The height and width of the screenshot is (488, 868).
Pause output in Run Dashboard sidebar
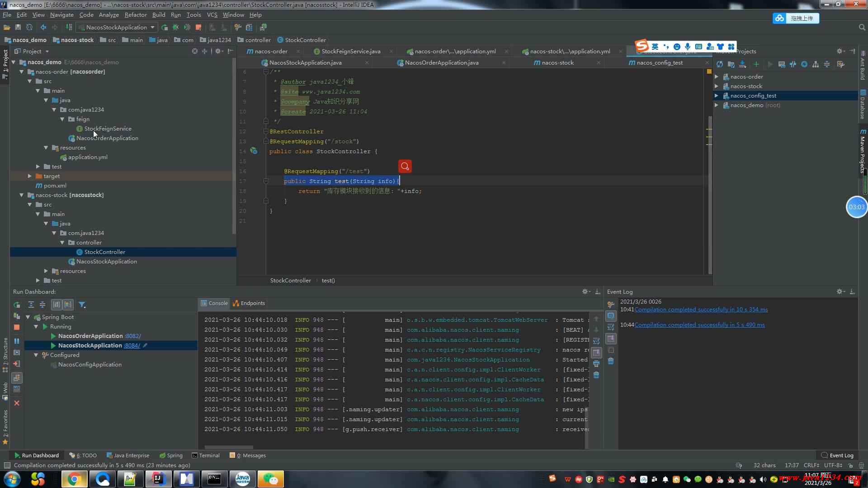[x=17, y=341]
